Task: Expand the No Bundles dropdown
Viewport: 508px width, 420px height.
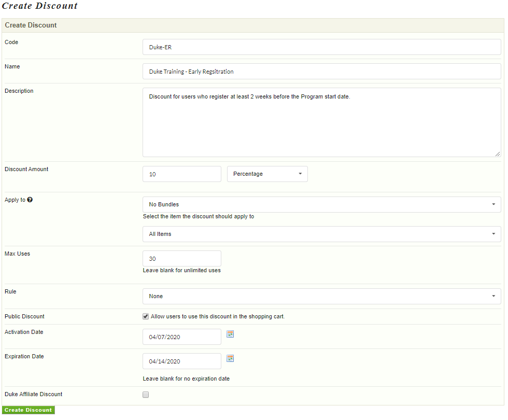Action: [x=322, y=204]
